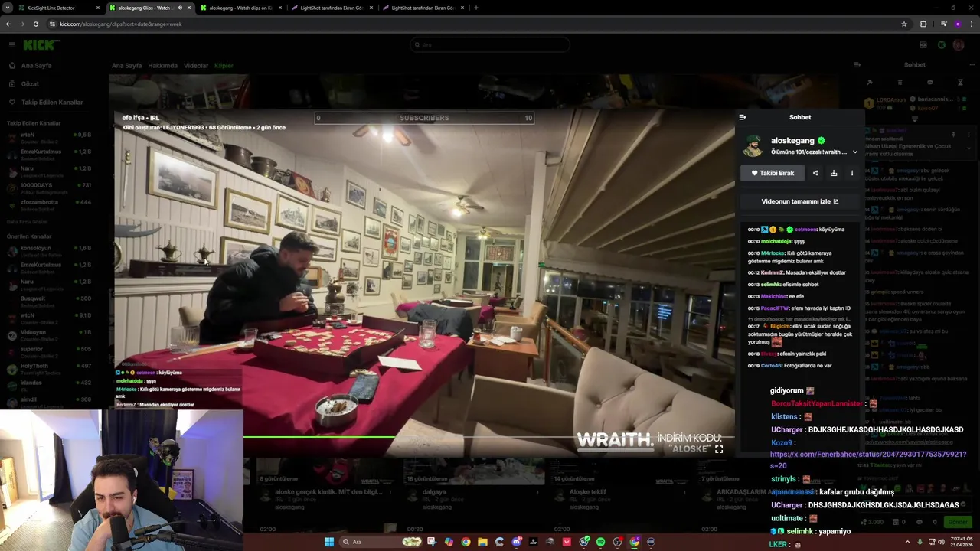Screen dimensions: 980x551
Task: Open channel Videolar tab
Action: pyautogui.click(x=195, y=66)
